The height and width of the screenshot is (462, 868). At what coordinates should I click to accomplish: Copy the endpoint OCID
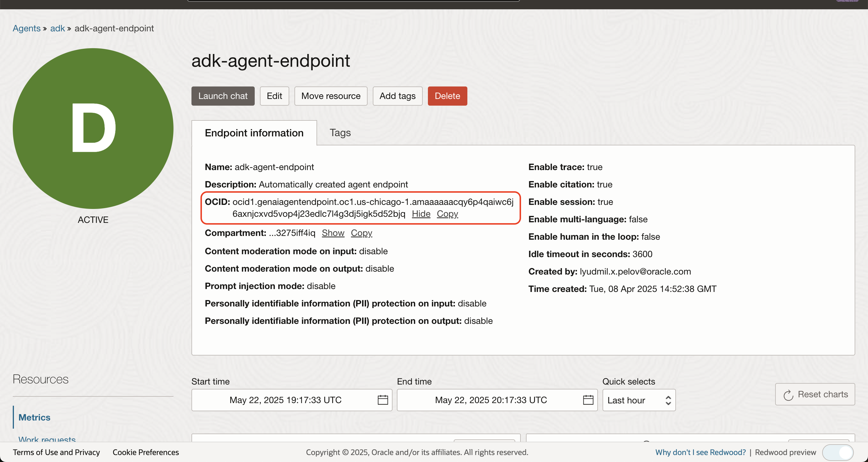(x=447, y=214)
